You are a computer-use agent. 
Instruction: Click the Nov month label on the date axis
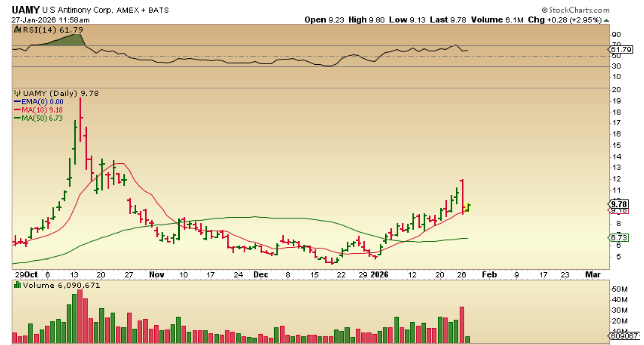point(157,275)
